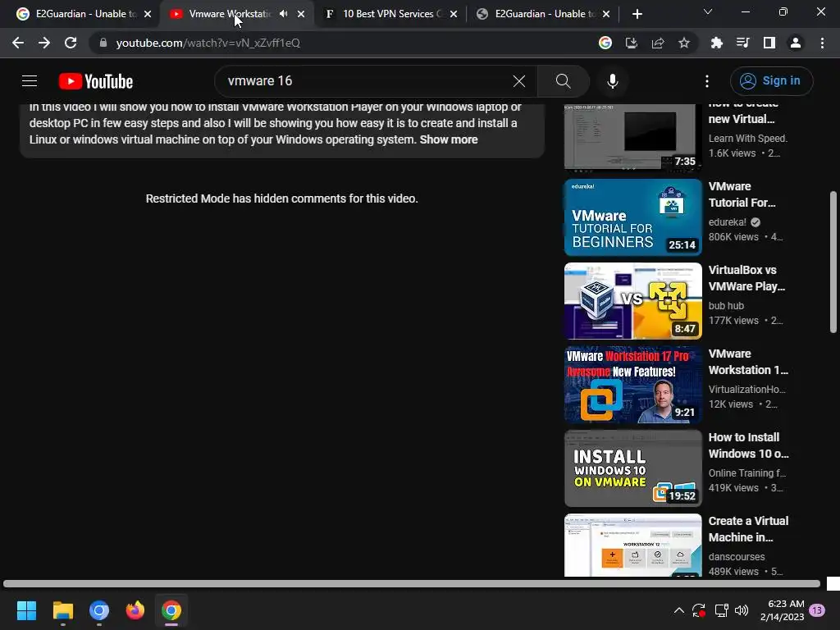Image resolution: width=840 pixels, height=630 pixels.
Task: Click the horizontal page scrollbar
Action: pyautogui.click(x=412, y=583)
